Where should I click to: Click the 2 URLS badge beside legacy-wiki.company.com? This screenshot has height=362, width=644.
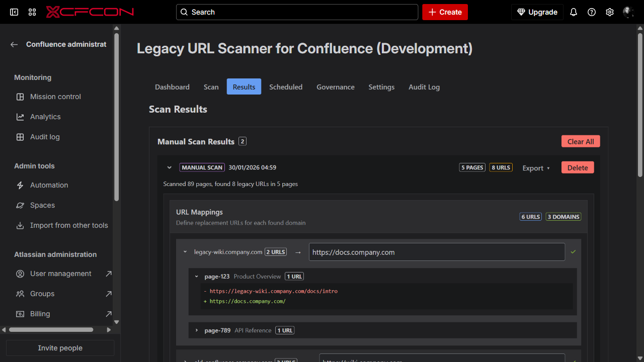pos(276,252)
